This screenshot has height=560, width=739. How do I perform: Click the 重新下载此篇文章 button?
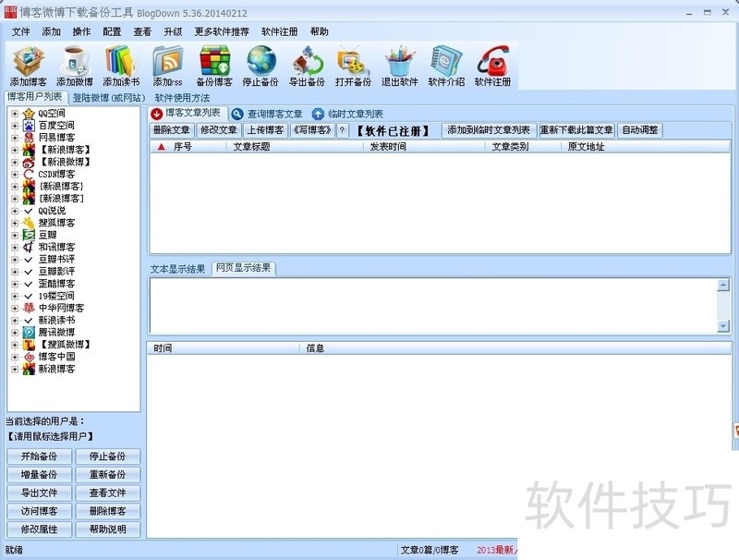tap(576, 130)
